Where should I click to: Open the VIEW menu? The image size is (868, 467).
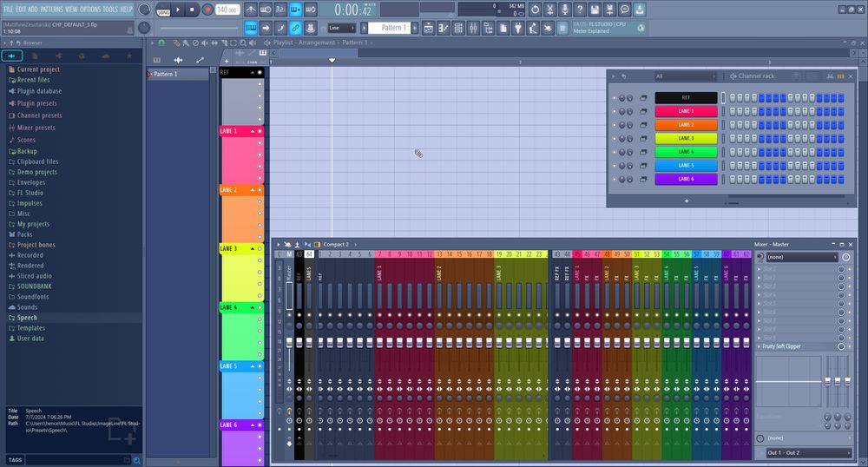pyautogui.click(x=71, y=10)
